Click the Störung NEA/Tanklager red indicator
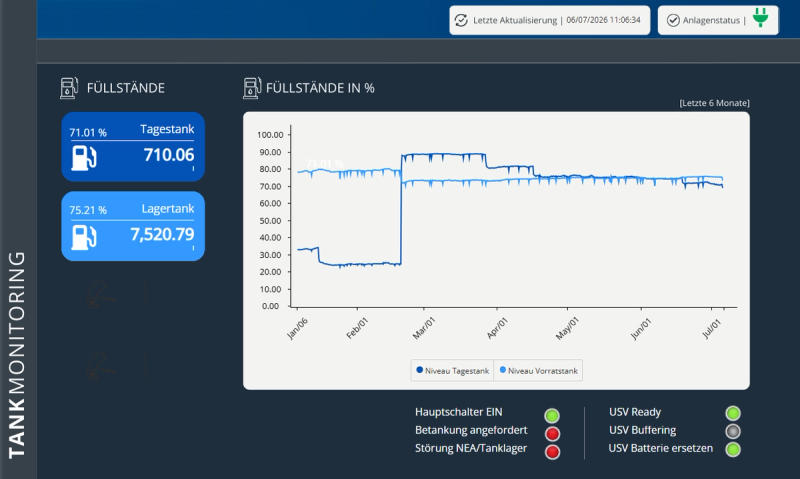This screenshot has height=479, width=800. point(552,452)
